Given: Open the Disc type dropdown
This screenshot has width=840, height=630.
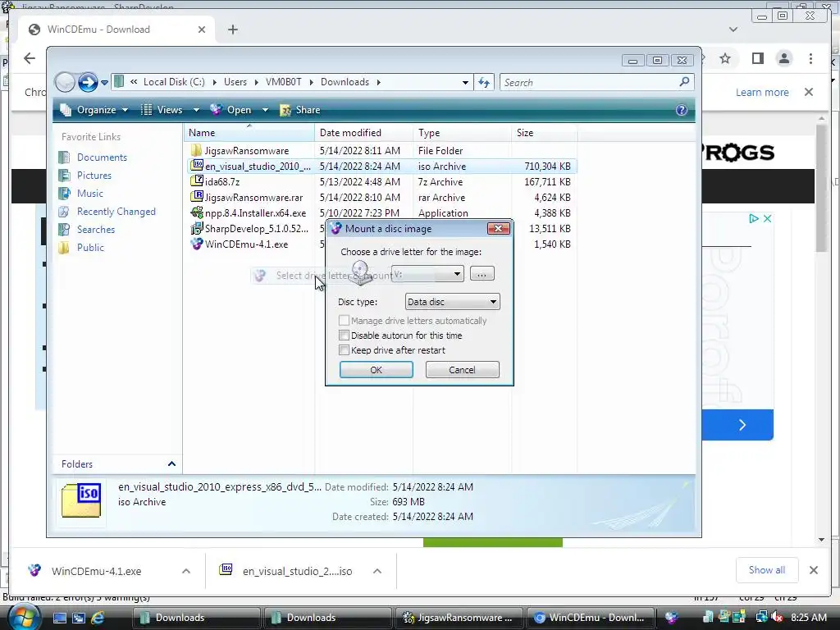Looking at the screenshot, I should point(493,302).
